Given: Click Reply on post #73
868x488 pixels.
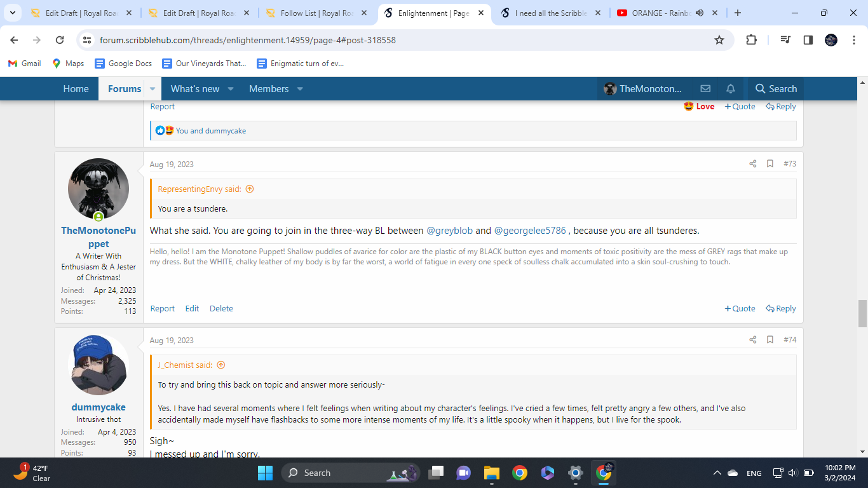Looking at the screenshot, I should point(780,308).
